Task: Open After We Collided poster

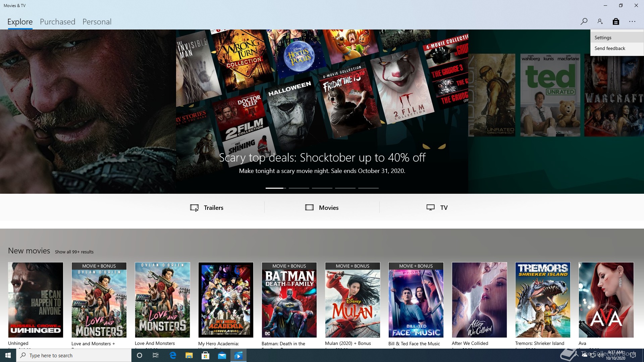Action: (x=479, y=300)
